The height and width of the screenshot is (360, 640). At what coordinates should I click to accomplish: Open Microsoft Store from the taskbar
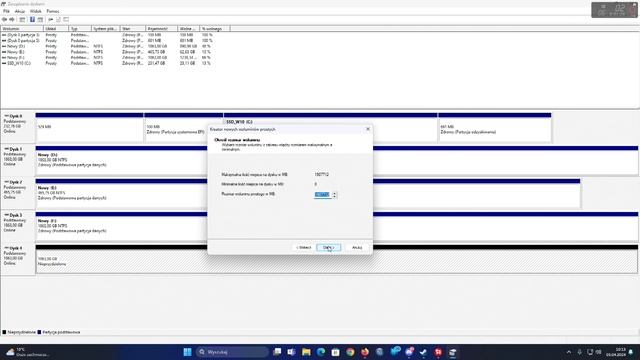[336, 352]
